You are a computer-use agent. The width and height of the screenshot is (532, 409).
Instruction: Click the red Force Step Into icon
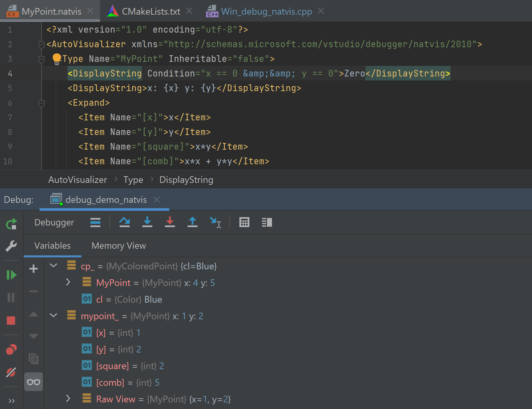(x=170, y=222)
